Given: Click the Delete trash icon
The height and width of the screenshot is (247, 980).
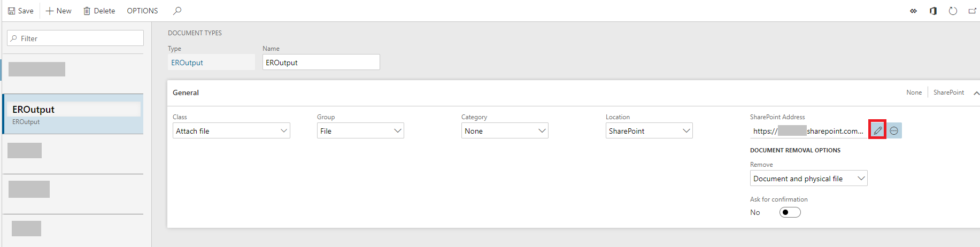Looking at the screenshot, I should click(x=87, y=11).
